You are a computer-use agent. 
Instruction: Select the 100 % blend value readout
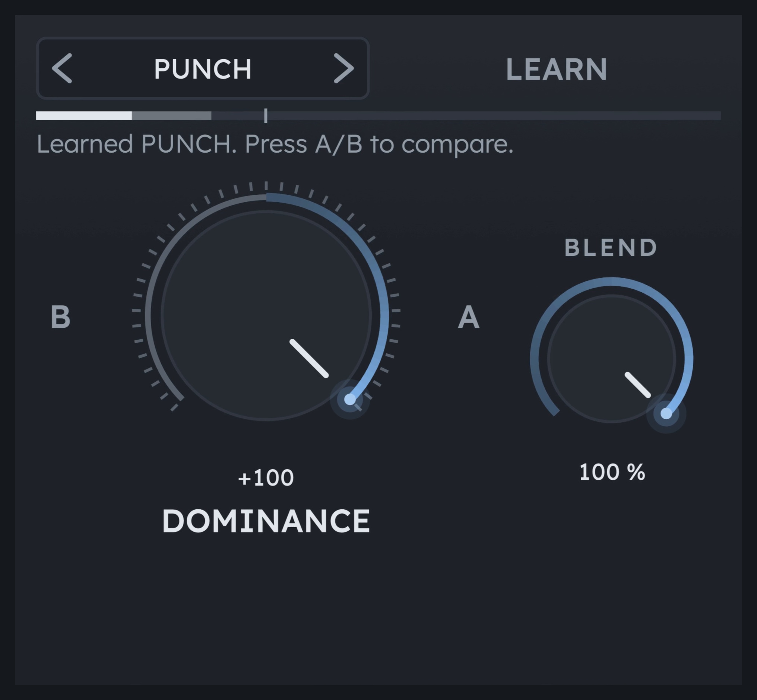pyautogui.click(x=612, y=472)
